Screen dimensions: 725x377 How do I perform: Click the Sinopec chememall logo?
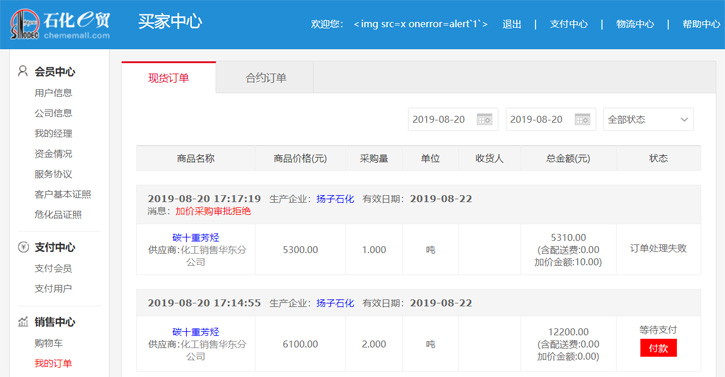pos(60,25)
